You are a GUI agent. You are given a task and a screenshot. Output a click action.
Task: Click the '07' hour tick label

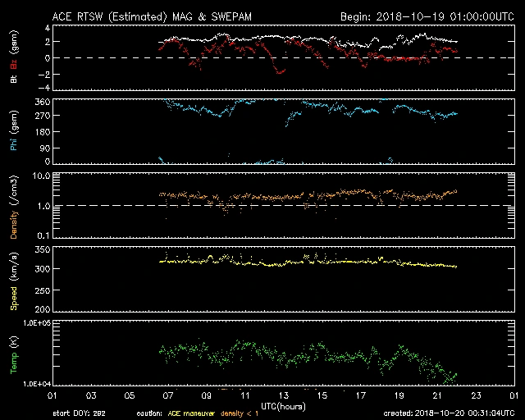point(168,396)
